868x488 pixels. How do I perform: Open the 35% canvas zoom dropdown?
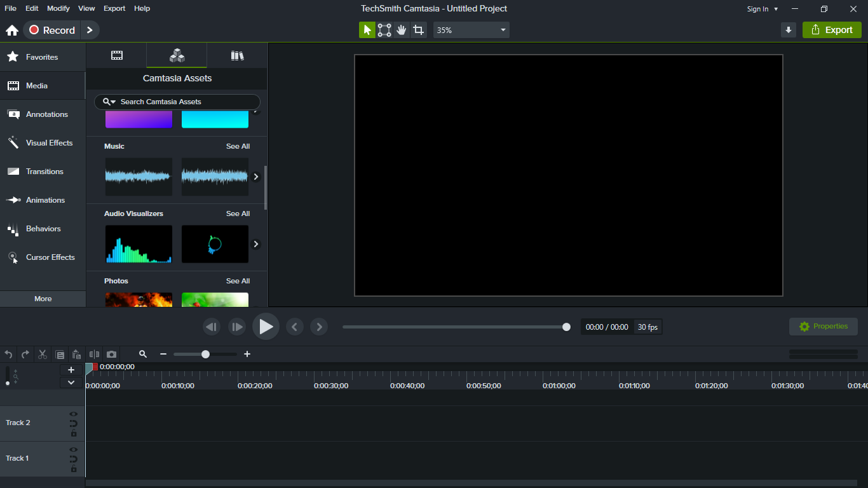(471, 30)
